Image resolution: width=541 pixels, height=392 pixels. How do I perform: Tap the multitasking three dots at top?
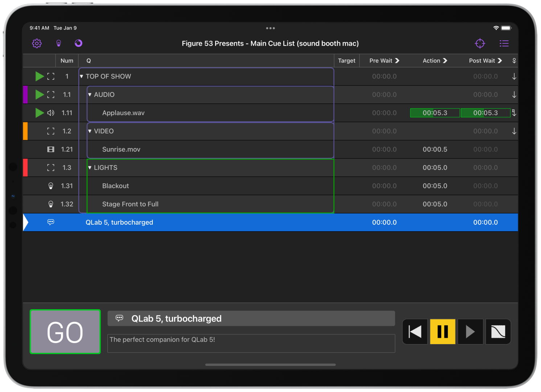tap(270, 28)
